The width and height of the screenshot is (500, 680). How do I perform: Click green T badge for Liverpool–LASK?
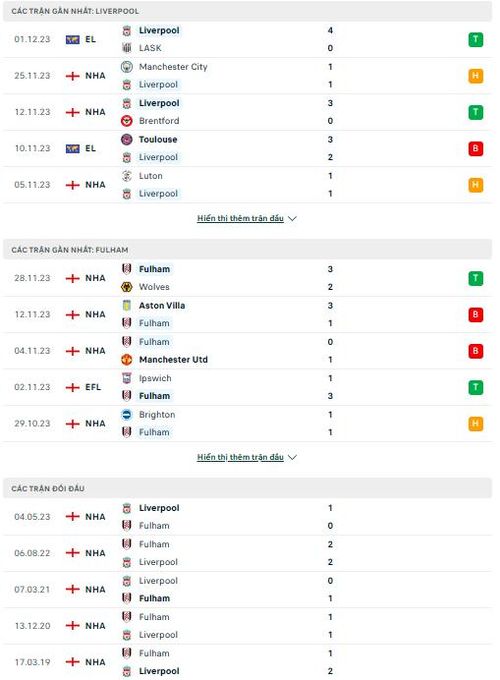[x=476, y=39]
